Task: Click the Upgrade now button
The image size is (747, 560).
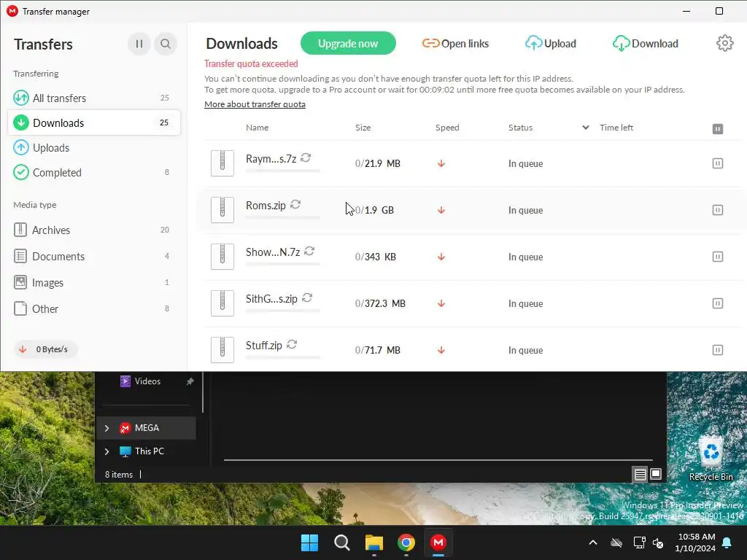Action: click(348, 43)
